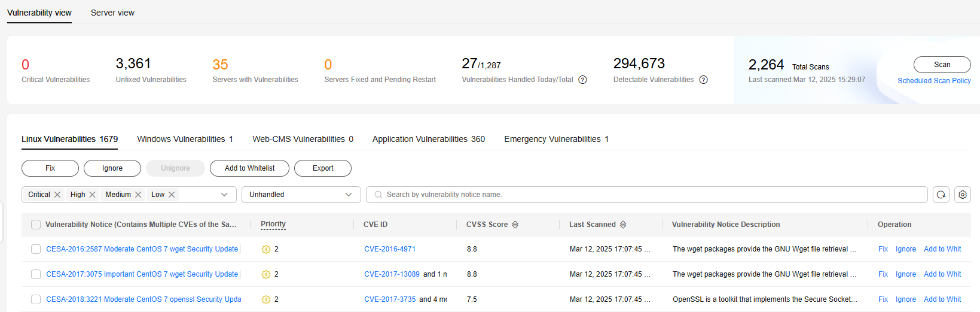Tick the select-all checkbox in table header

(x=36, y=225)
